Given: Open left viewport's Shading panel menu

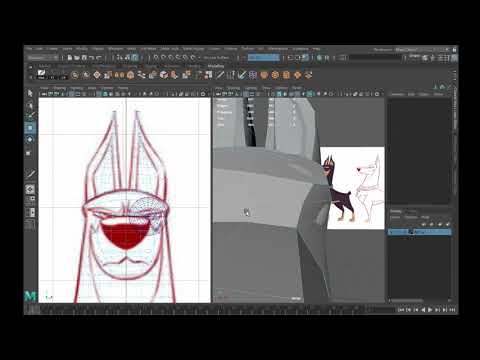Looking at the screenshot, I should pos(60,88).
